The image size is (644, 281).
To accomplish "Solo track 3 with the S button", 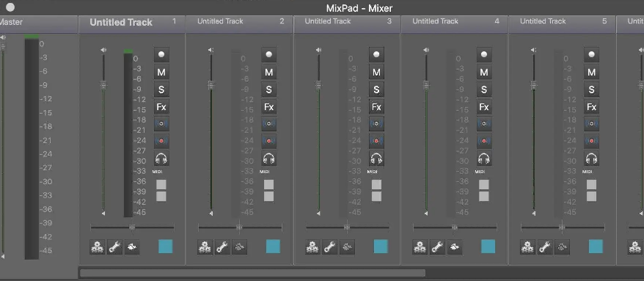I will 376,90.
